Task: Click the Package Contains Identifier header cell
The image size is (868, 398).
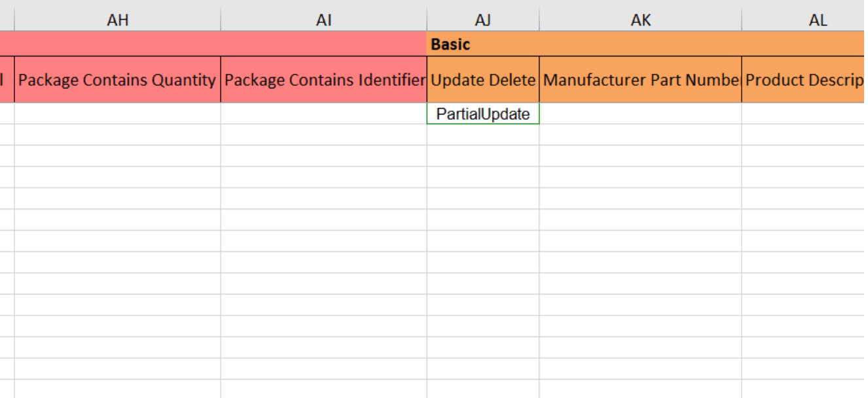Action: coord(323,80)
